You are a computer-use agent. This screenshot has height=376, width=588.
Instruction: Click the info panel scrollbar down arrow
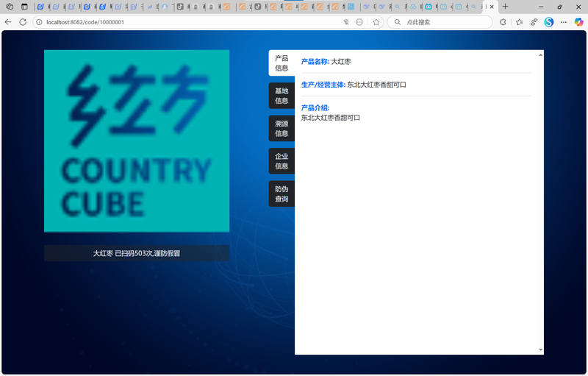point(540,350)
